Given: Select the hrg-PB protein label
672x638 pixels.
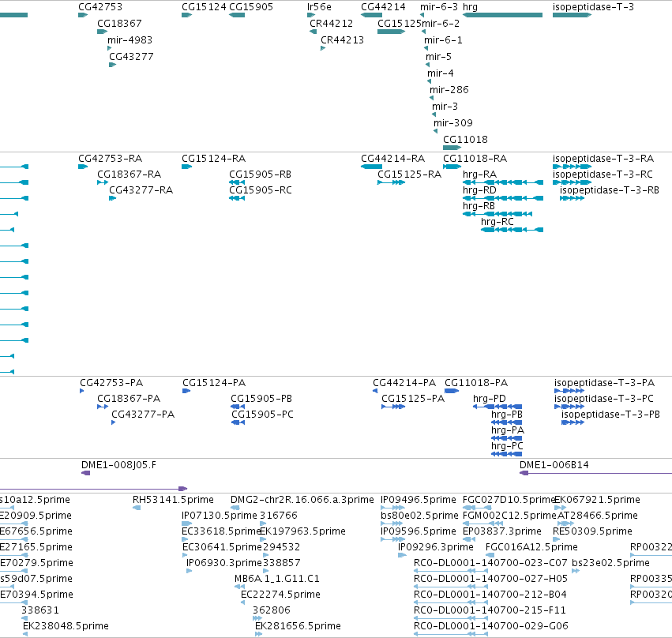Looking at the screenshot, I should tap(507, 415).
